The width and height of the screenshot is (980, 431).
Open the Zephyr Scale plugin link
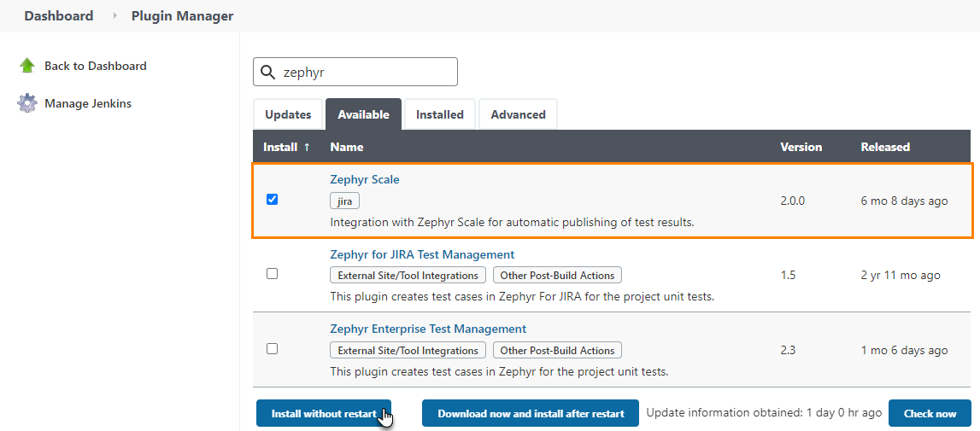(x=365, y=179)
